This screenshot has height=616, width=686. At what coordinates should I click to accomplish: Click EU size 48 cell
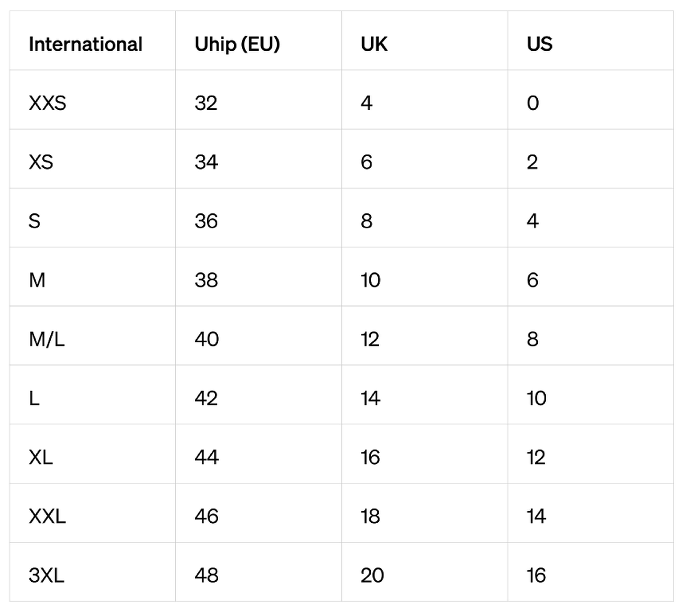[x=207, y=575]
